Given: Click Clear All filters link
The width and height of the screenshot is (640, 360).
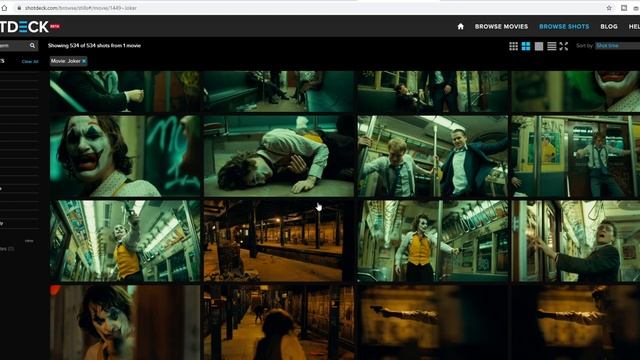Looking at the screenshot, I should 30,62.
